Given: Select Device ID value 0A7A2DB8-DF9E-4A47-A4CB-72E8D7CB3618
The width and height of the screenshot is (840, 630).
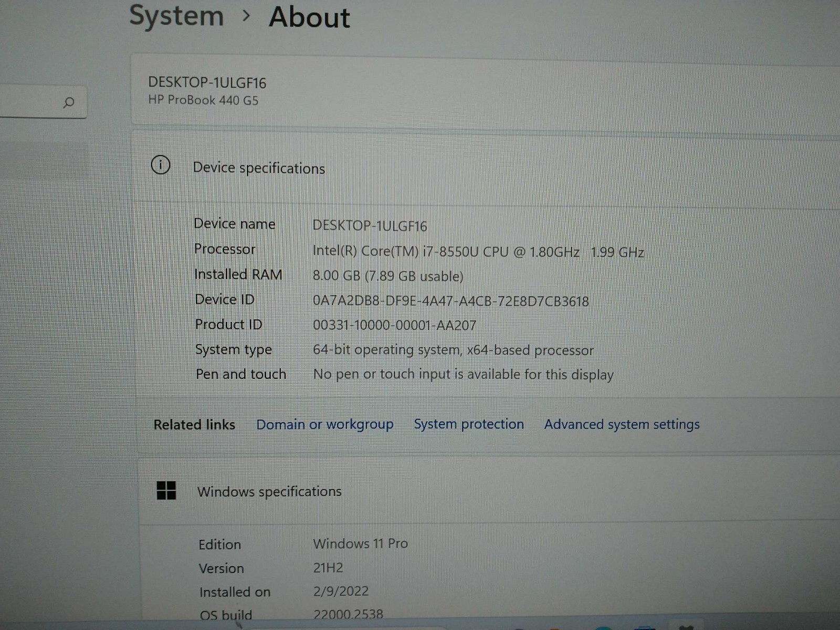Looking at the screenshot, I should (450, 301).
